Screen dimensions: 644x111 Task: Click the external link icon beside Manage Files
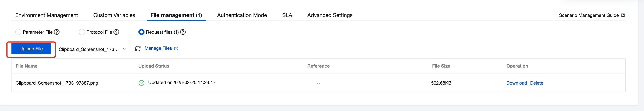pyautogui.click(x=176, y=49)
